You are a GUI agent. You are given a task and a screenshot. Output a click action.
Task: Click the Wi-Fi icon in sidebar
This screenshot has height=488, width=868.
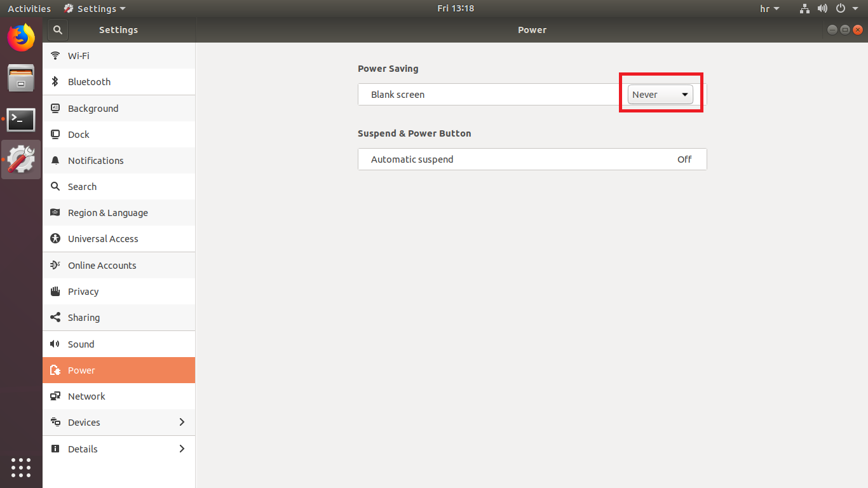click(55, 56)
